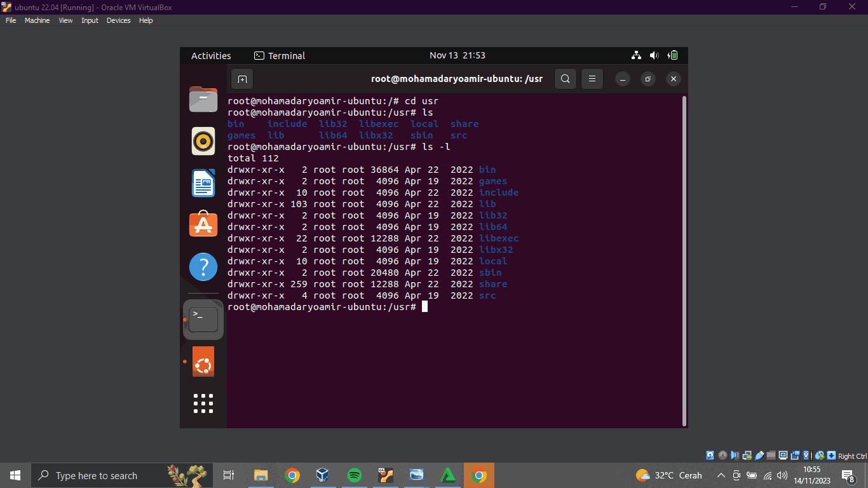Click the VirtualBox hard disk activity indicator
868x488 pixels.
click(710, 456)
